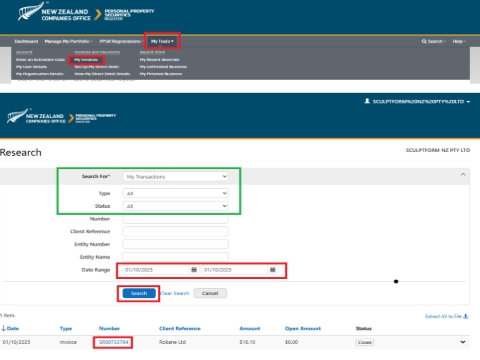Click into the Entity Name input field

(175, 257)
